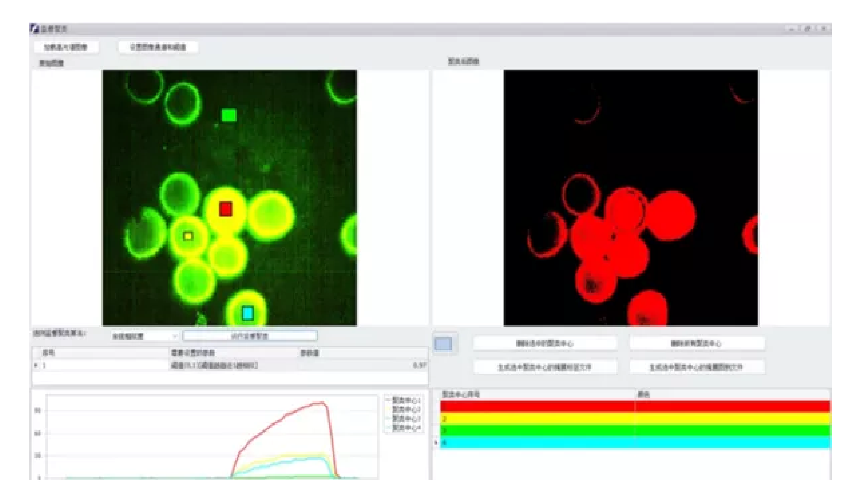Click the first top-left toolbar button
Image resolution: width=858 pixels, height=504 pixels.
[66, 47]
